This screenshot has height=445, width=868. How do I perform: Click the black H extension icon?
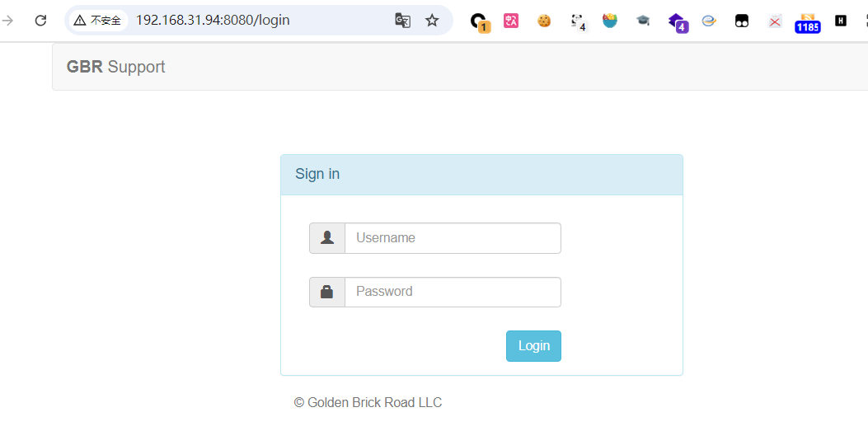pyautogui.click(x=840, y=21)
